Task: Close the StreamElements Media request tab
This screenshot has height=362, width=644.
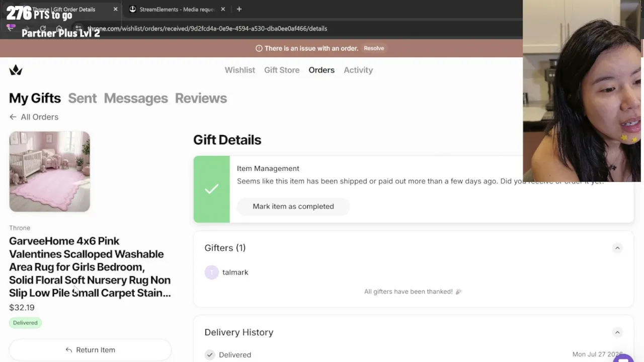Action: 223,9
